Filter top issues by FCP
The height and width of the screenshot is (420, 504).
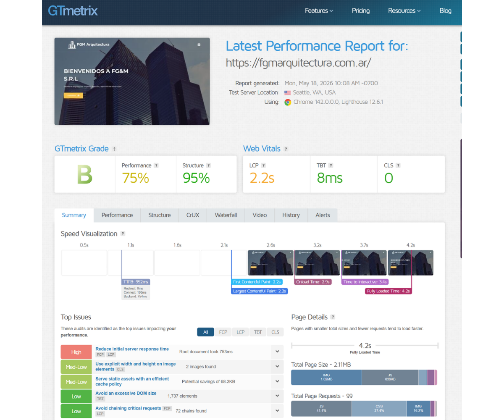[223, 332]
